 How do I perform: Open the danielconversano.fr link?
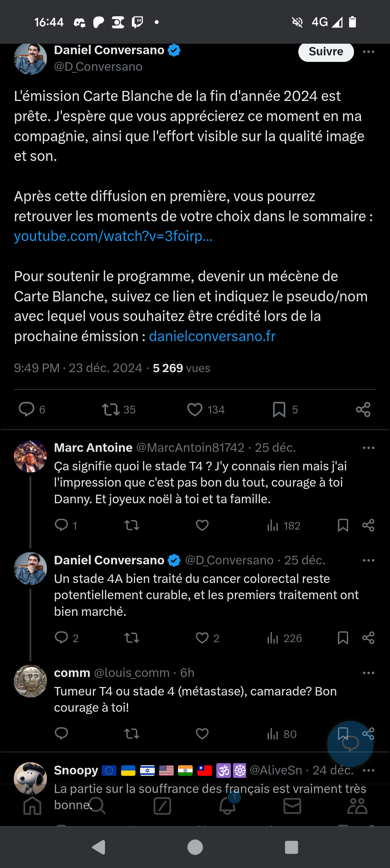click(212, 337)
